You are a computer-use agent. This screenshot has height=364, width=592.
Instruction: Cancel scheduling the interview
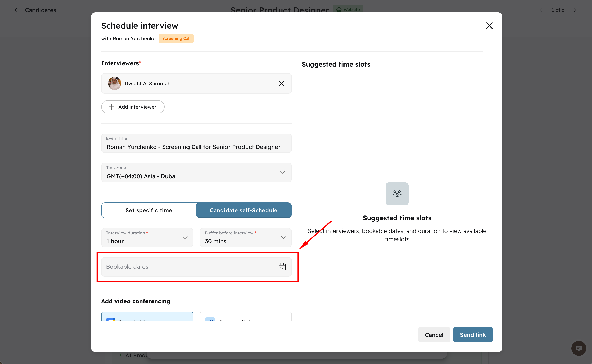(x=434, y=335)
